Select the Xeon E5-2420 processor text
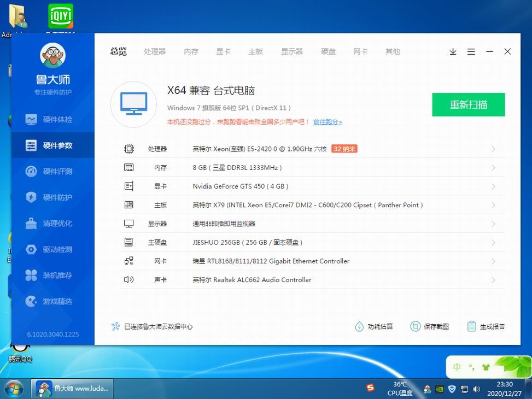532x399 pixels. 260,149
